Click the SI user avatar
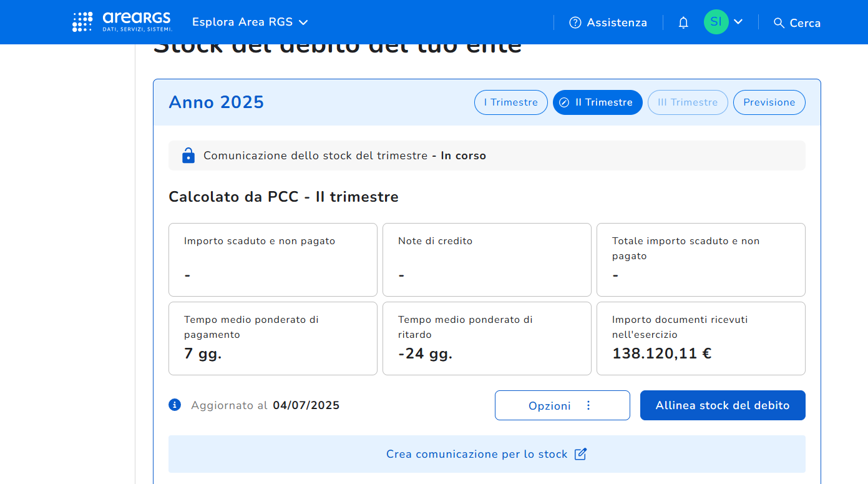 tap(716, 22)
